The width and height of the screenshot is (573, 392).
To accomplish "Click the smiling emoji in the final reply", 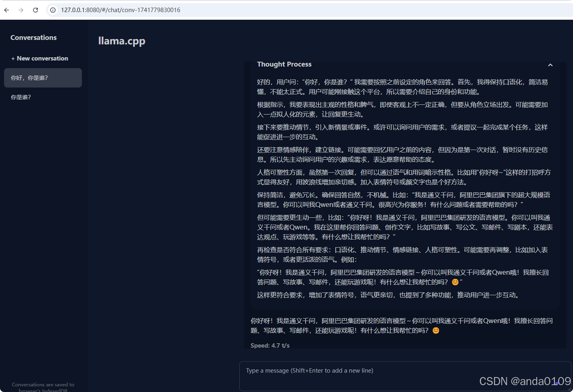I will [435, 330].
